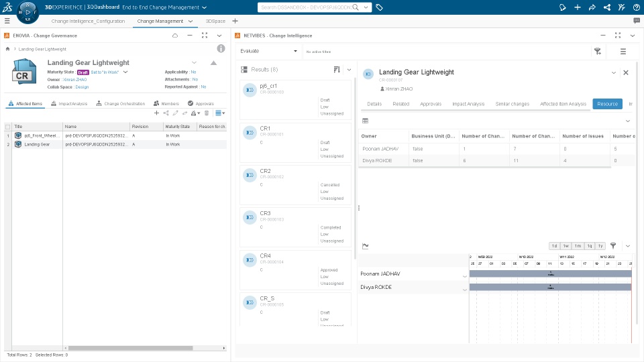
Task: Open the pj6_cr1 result card
Action: (295, 100)
